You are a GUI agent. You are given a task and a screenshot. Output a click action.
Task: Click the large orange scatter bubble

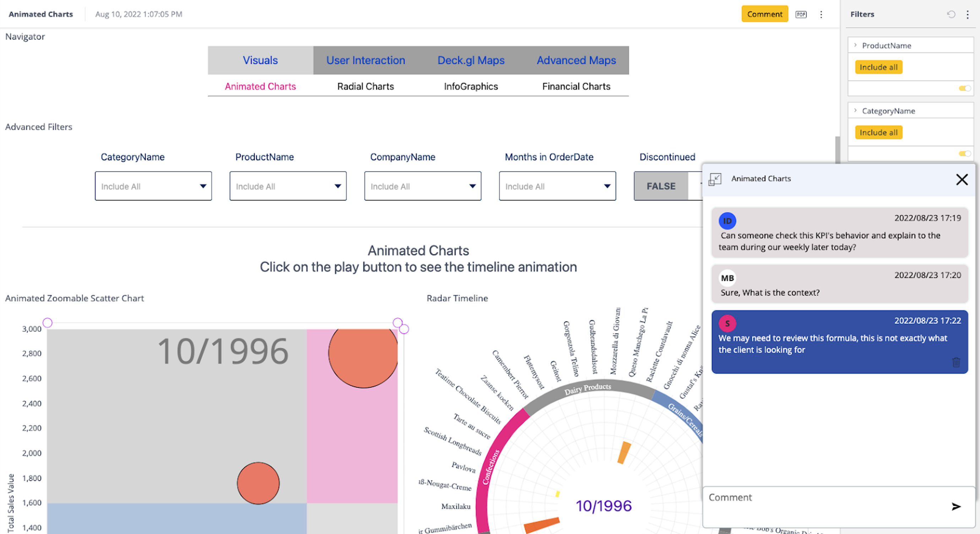pyautogui.click(x=363, y=358)
